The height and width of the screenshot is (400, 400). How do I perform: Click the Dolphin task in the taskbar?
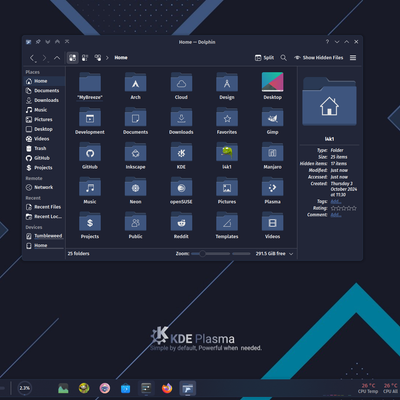pyautogui.click(x=188, y=388)
